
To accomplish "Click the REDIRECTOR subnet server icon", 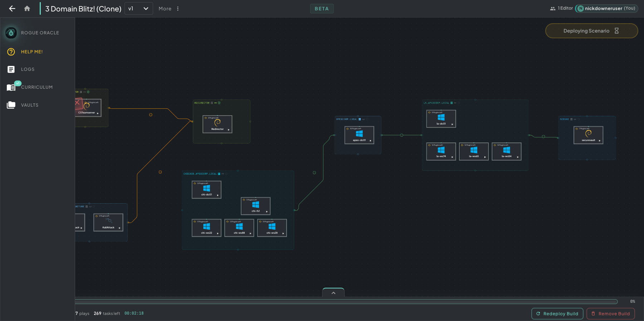I will coord(212,103).
